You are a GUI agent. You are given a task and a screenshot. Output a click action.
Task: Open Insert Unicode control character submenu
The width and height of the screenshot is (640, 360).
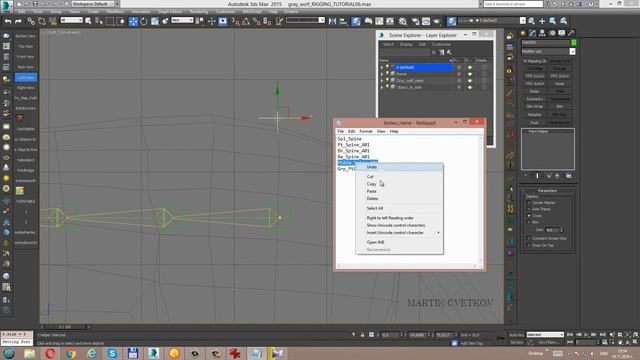pyautogui.click(x=399, y=233)
